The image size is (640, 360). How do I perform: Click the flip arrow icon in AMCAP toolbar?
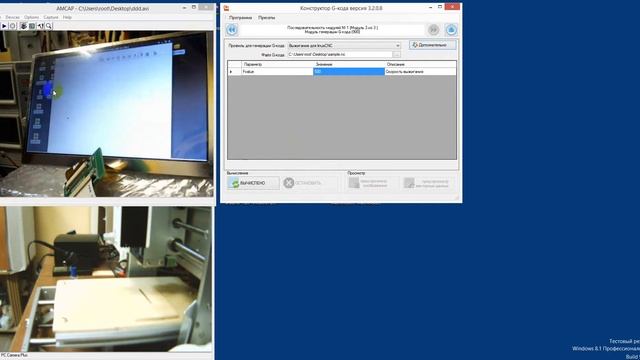click(x=40, y=26)
